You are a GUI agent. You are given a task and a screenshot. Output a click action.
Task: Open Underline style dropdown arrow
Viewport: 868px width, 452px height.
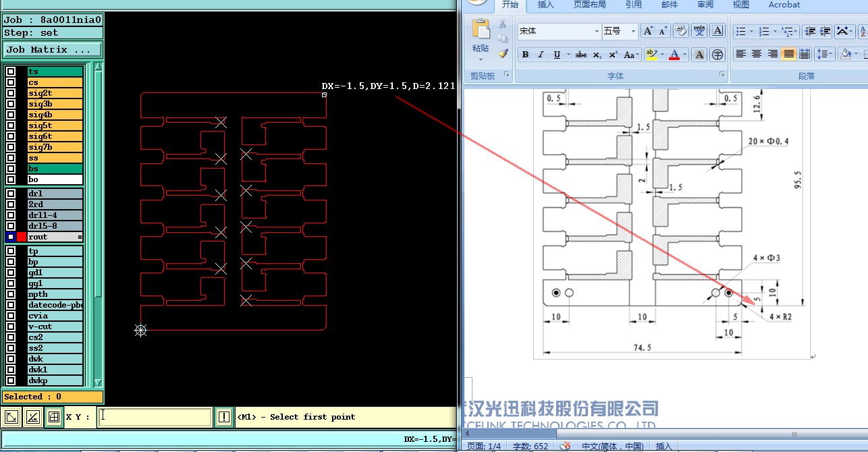click(568, 55)
